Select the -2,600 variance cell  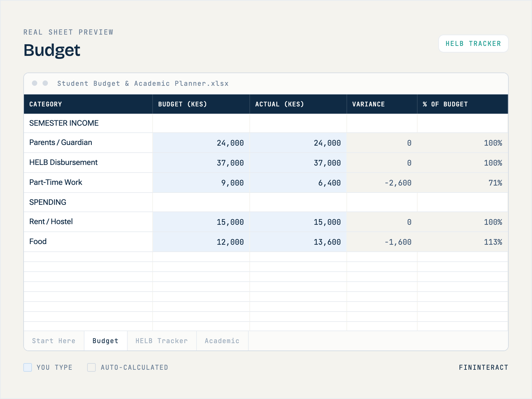(x=382, y=183)
